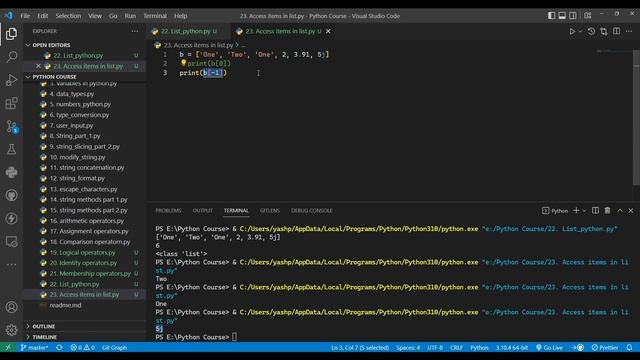
Task: Open the Remote Explorer view
Action: 11,242
